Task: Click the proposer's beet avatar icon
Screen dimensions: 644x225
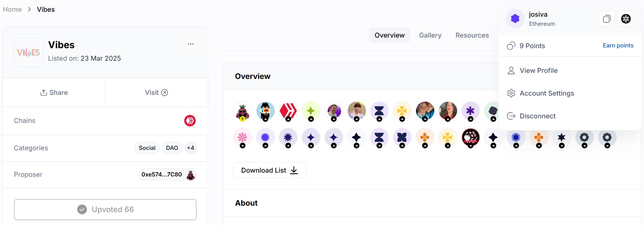Action: pyautogui.click(x=191, y=175)
